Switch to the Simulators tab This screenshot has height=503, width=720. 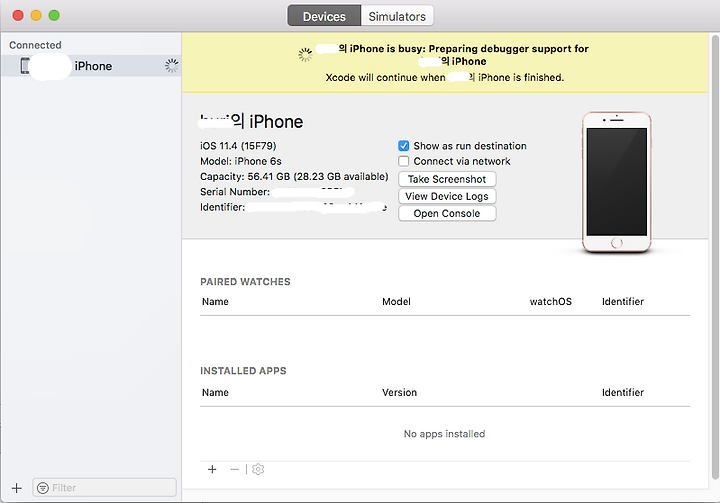pyautogui.click(x=397, y=16)
